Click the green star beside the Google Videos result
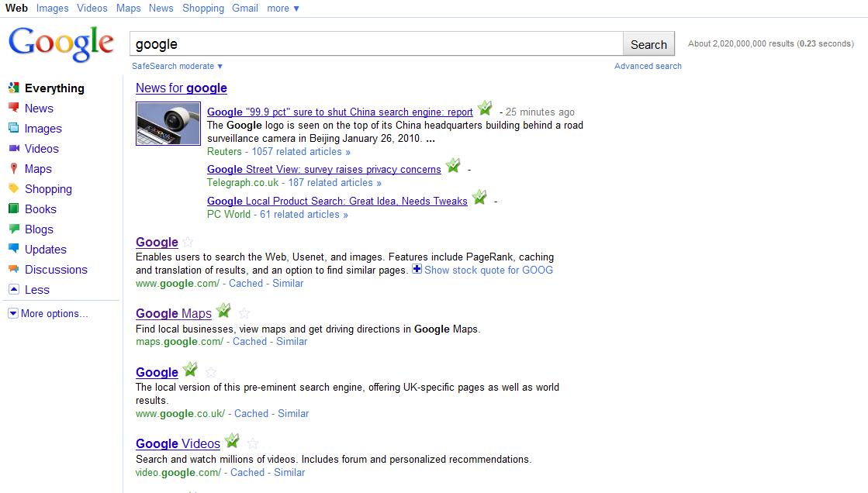The height and width of the screenshot is (493, 868). click(x=233, y=440)
